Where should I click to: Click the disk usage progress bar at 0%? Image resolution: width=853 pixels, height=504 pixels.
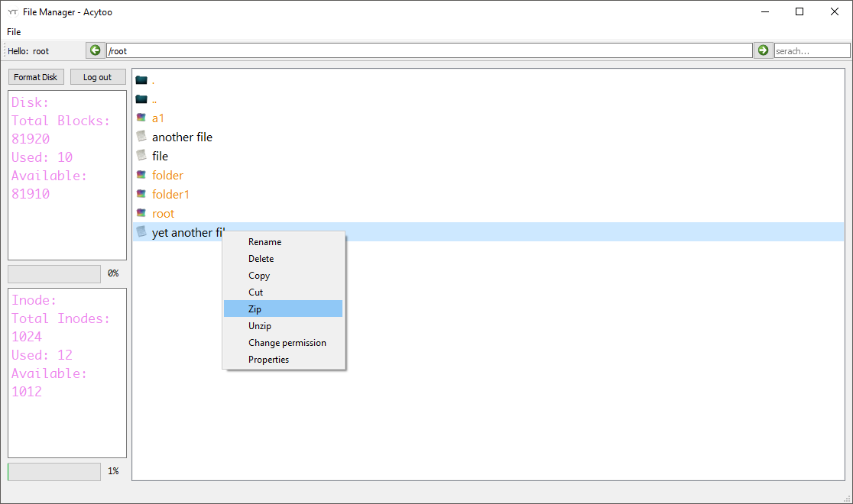(x=54, y=273)
